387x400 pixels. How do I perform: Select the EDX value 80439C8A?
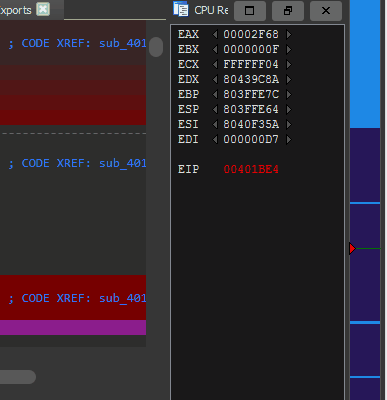click(251, 79)
